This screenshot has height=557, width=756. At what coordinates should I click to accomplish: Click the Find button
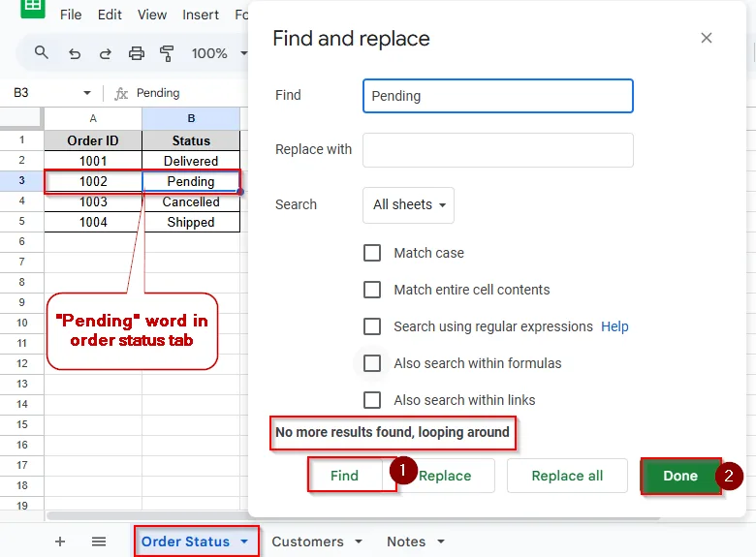(x=345, y=476)
